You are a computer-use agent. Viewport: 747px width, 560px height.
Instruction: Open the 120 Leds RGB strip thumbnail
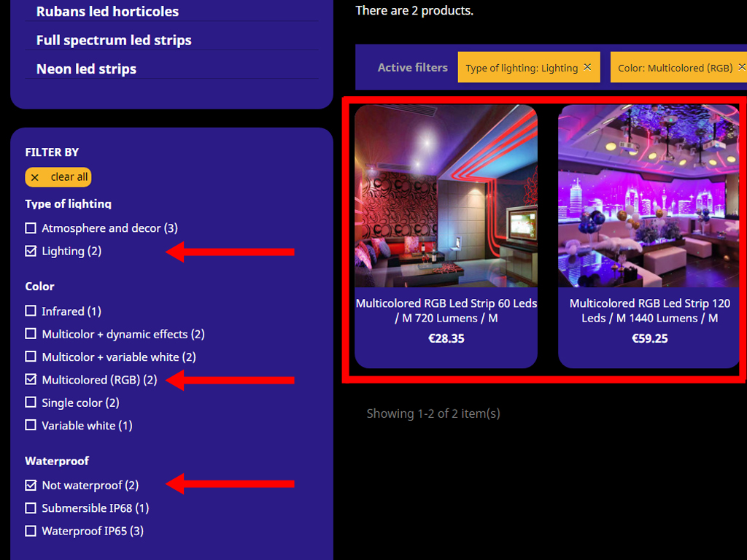[x=649, y=195]
